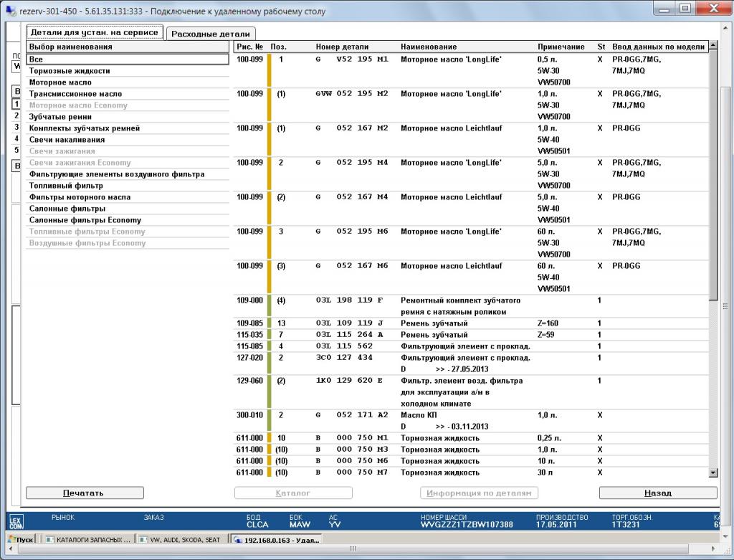
Task: Click parts list scrollbar down arrow
Action: pos(713,473)
